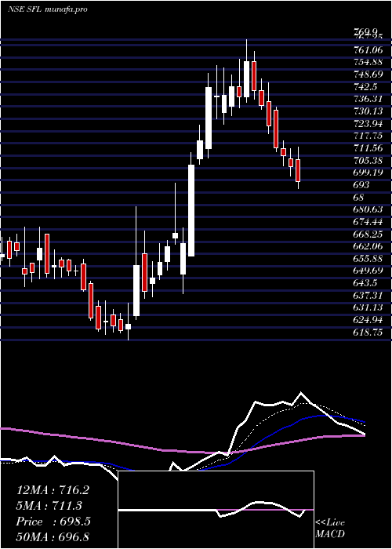Click the 730.13 price axis label
The height and width of the screenshot is (549, 392).
coord(368,111)
